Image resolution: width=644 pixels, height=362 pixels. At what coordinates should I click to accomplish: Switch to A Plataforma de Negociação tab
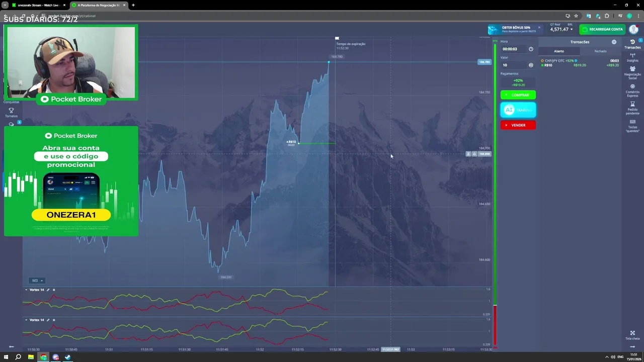(x=98, y=5)
